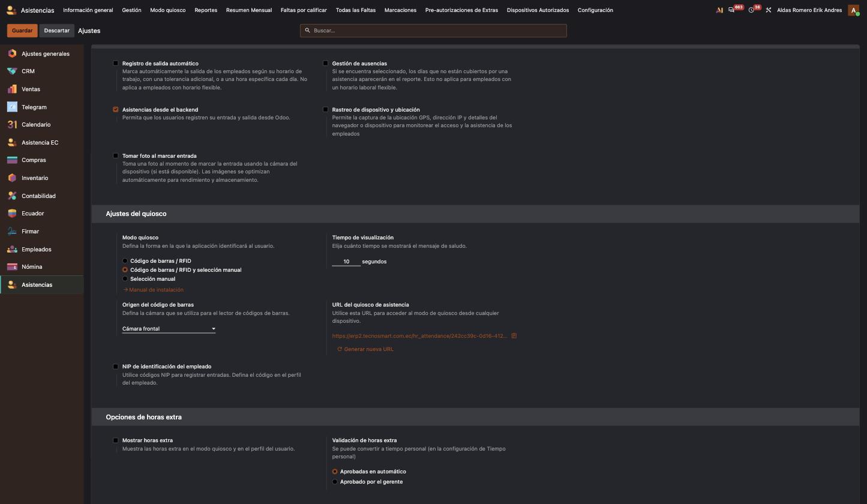The height and width of the screenshot is (504, 867).
Task: Choose the Selección manual kiosk mode
Action: 125,279
